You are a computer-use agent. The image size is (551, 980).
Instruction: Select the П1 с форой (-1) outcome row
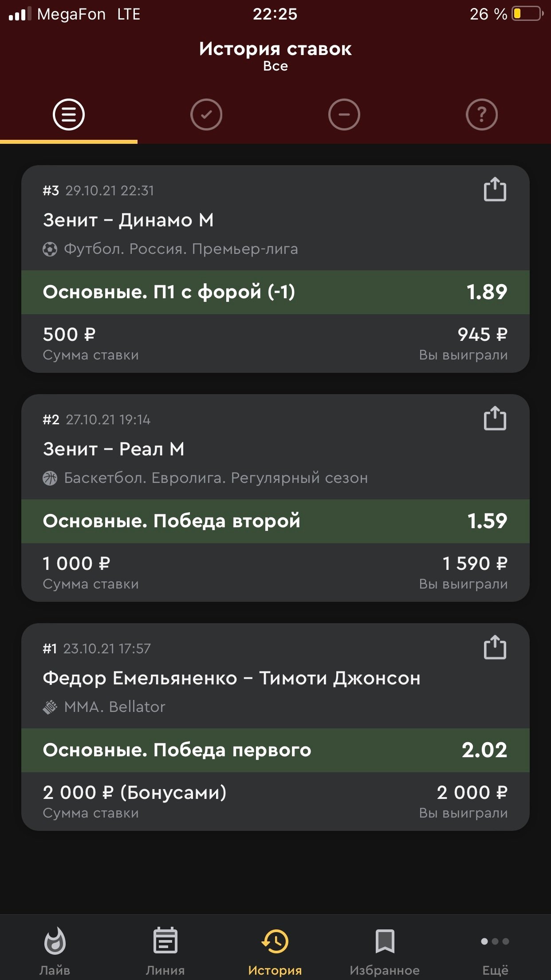point(275,292)
